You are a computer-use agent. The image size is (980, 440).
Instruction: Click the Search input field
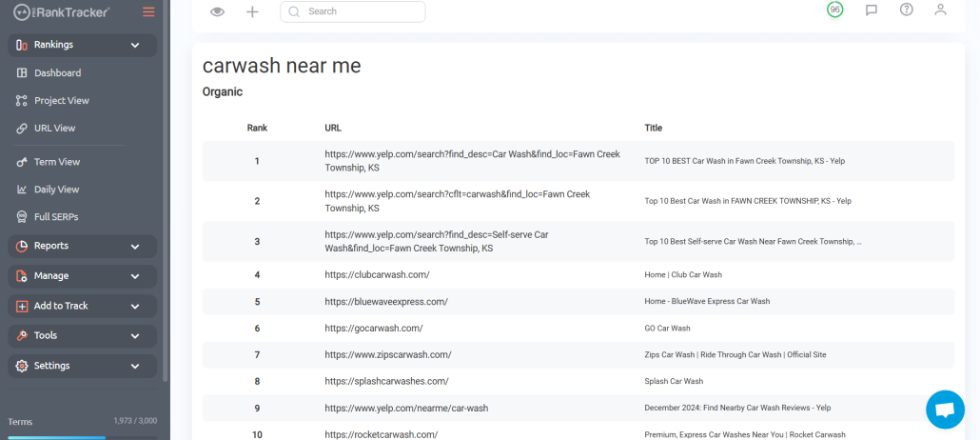352,11
